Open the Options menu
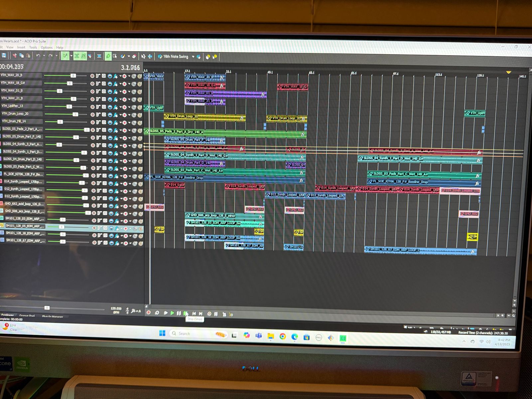 [47, 48]
